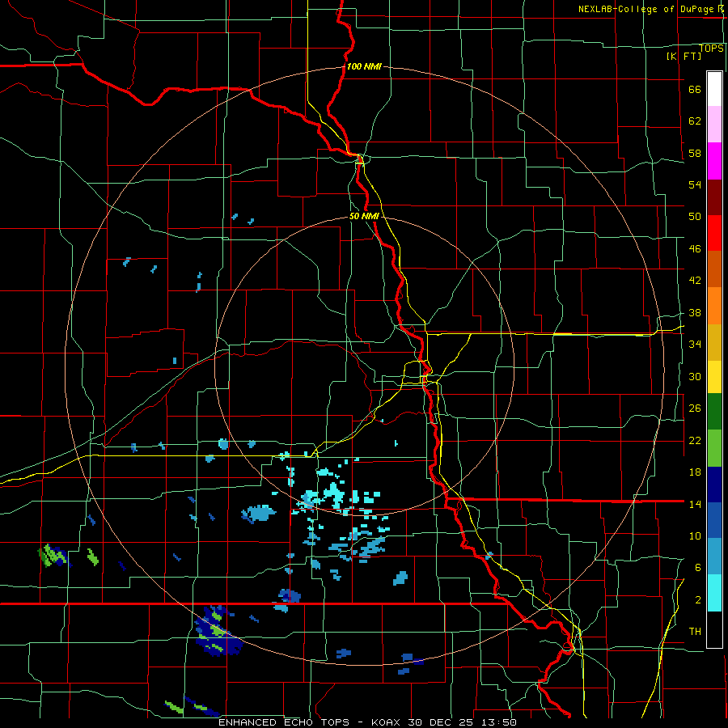Pick the navy blue legend swatch

[x=714, y=485]
